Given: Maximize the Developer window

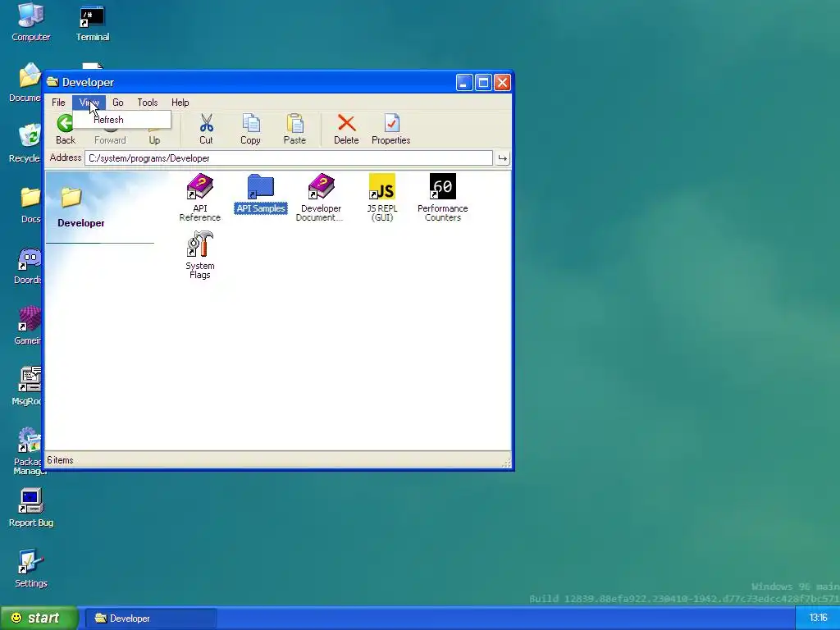Looking at the screenshot, I should coord(483,83).
